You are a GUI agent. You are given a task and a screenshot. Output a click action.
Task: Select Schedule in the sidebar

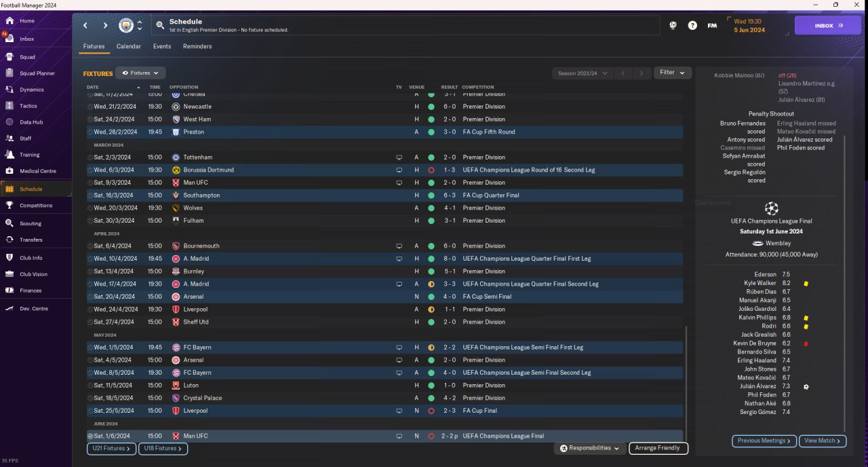tap(36, 189)
